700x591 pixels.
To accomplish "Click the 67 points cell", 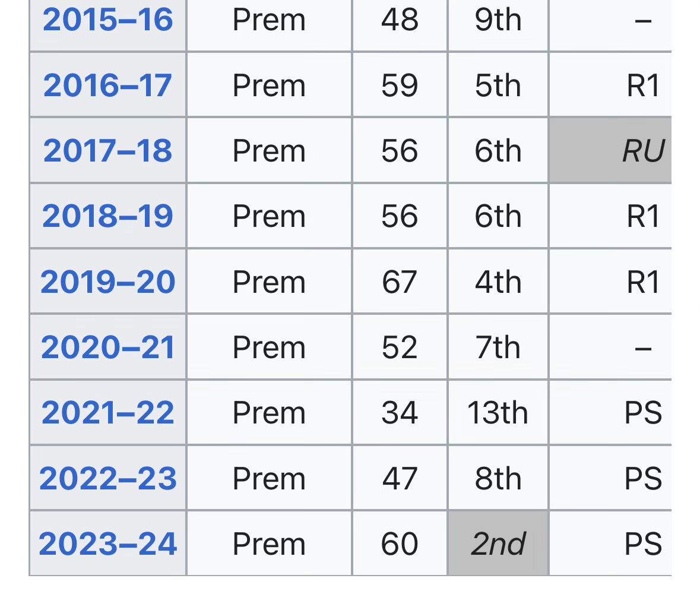I will point(400,282).
